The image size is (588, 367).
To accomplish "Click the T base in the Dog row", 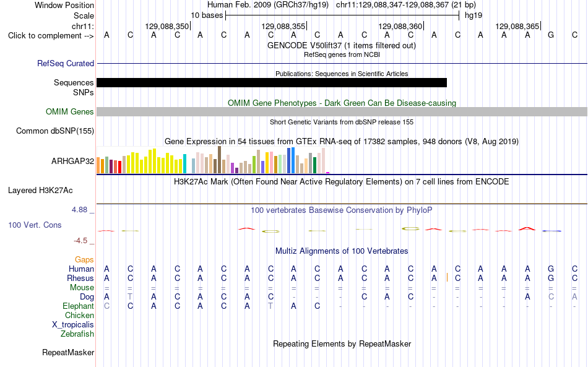I will [x=130, y=297].
